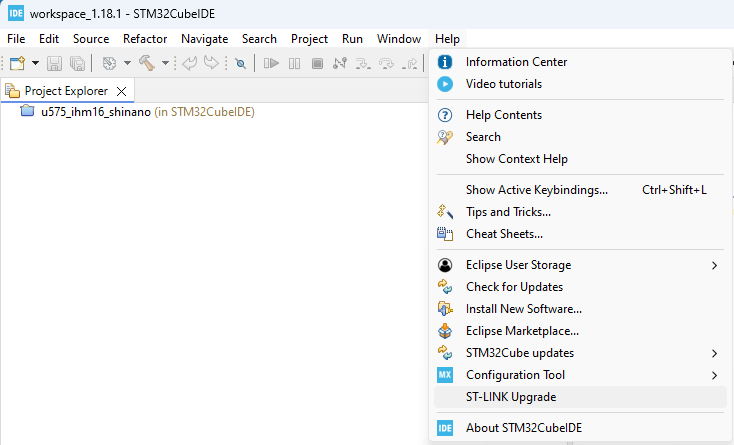
Task: Click the Step Return icon
Action: tap(410, 63)
